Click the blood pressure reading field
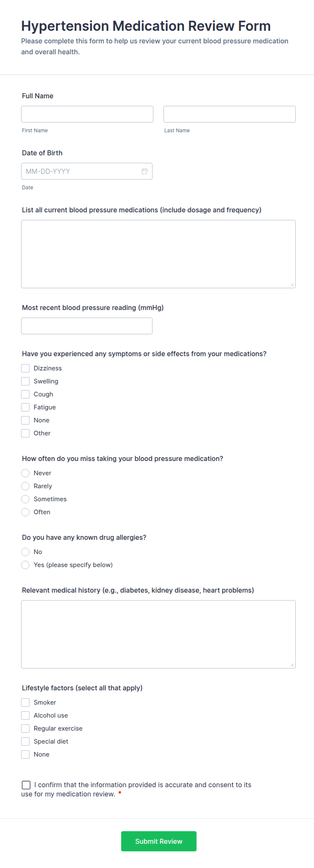The image size is (314, 868). pos(86,326)
